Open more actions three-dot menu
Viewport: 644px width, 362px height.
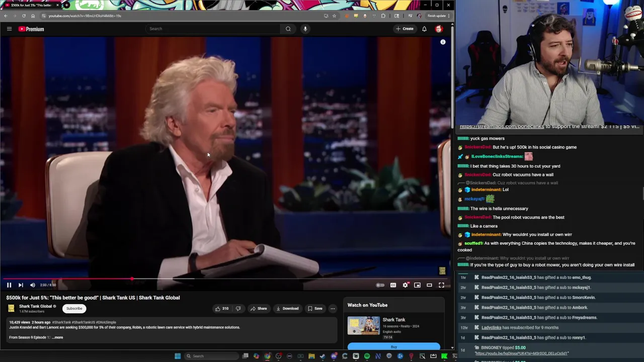(x=333, y=309)
